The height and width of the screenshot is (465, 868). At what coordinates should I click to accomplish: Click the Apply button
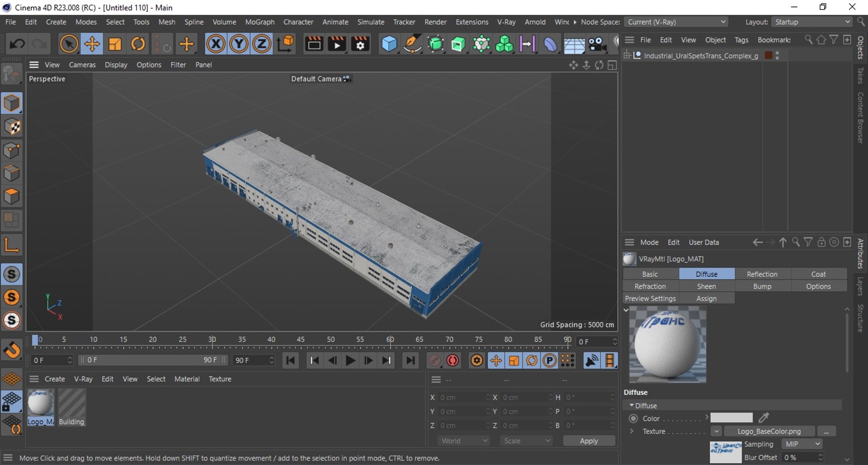click(x=589, y=441)
